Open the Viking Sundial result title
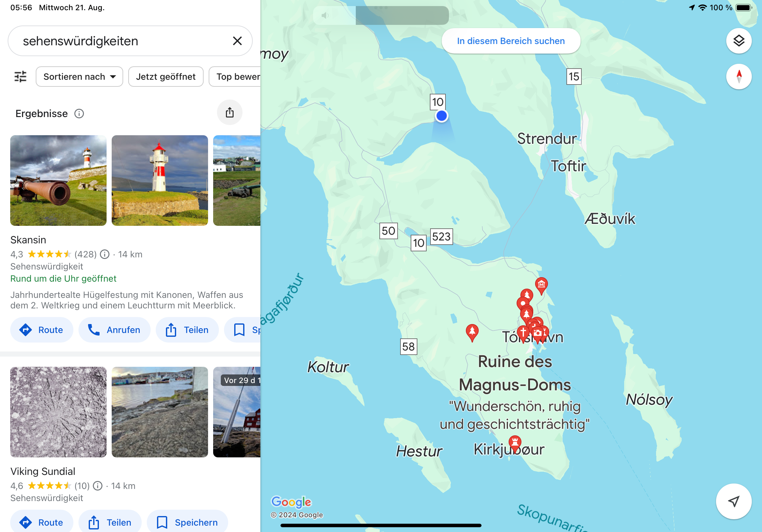Viewport: 762px width, 532px height. pyautogui.click(x=43, y=471)
